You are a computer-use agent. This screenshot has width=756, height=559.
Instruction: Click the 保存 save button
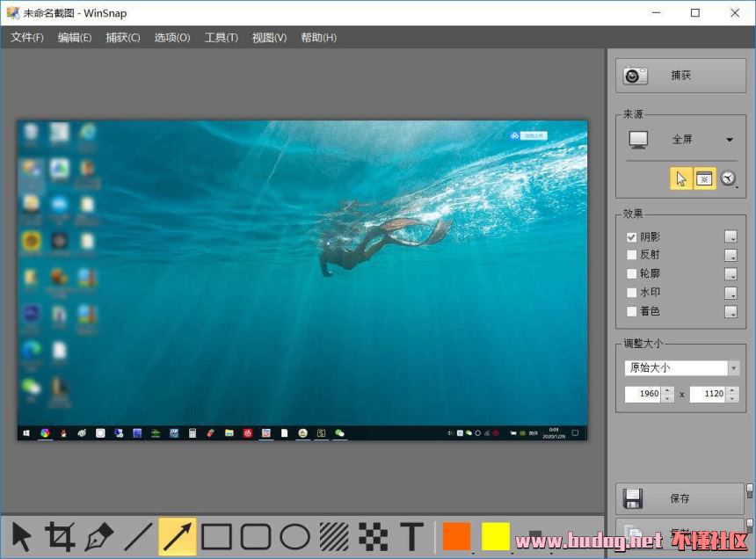(680, 498)
